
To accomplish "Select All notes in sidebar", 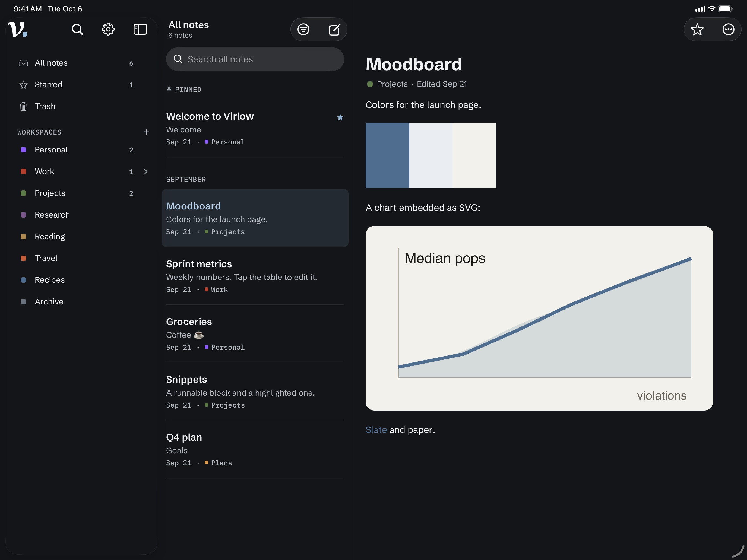I will tap(81, 63).
